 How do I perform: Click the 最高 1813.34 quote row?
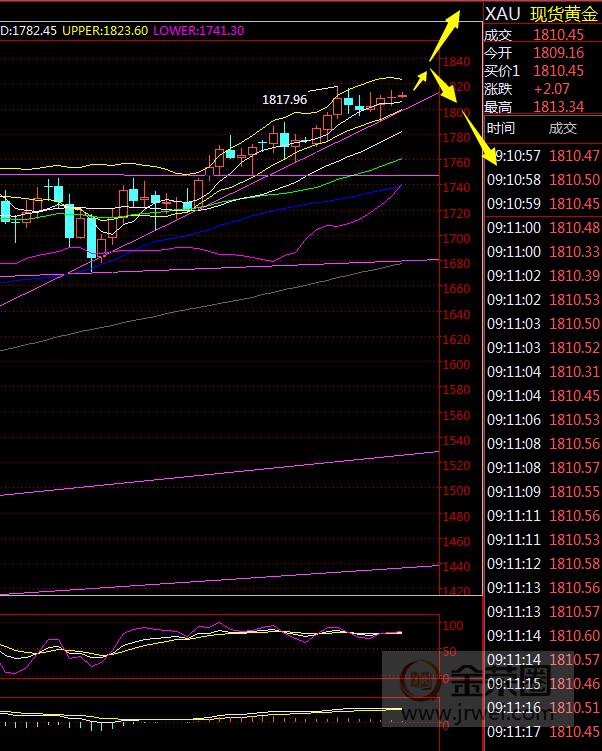pos(542,107)
